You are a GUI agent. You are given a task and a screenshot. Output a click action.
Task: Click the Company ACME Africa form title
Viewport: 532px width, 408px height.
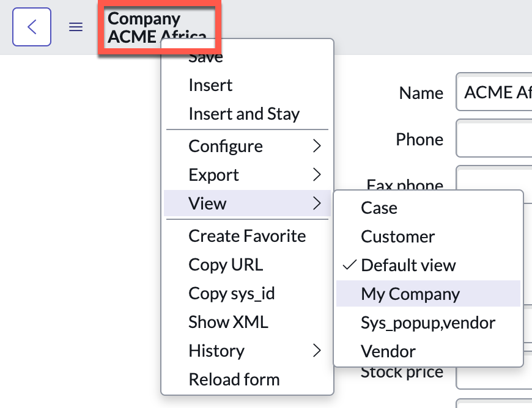tap(157, 27)
